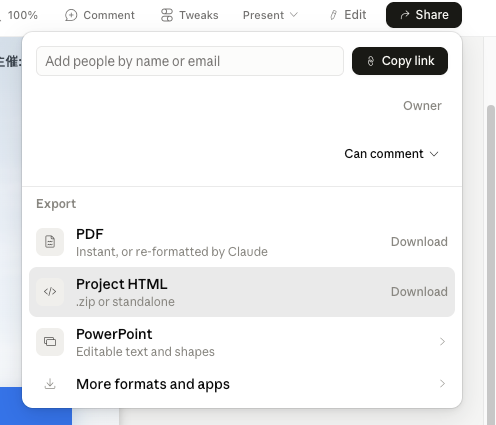Download the PDF export
The height and width of the screenshot is (425, 496).
coord(419,242)
